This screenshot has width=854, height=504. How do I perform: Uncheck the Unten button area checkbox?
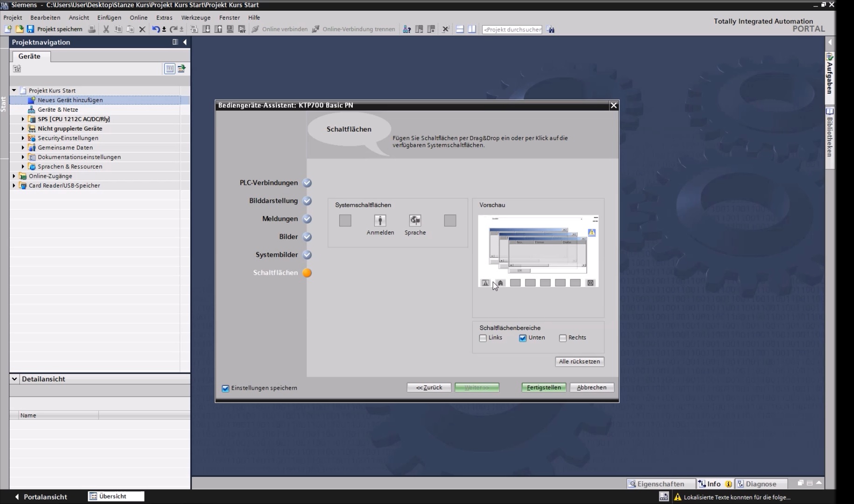coord(523,338)
